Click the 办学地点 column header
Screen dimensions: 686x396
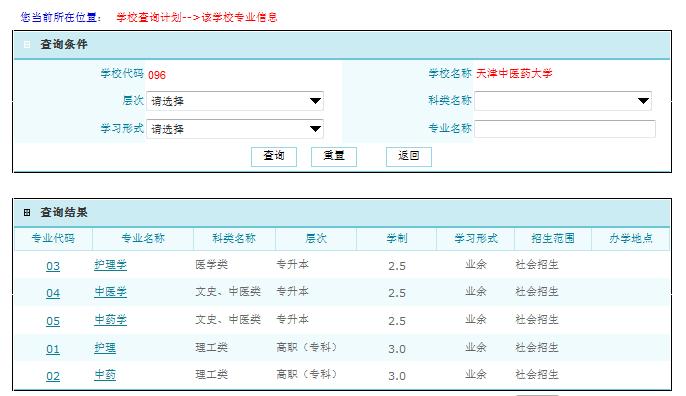pos(630,238)
